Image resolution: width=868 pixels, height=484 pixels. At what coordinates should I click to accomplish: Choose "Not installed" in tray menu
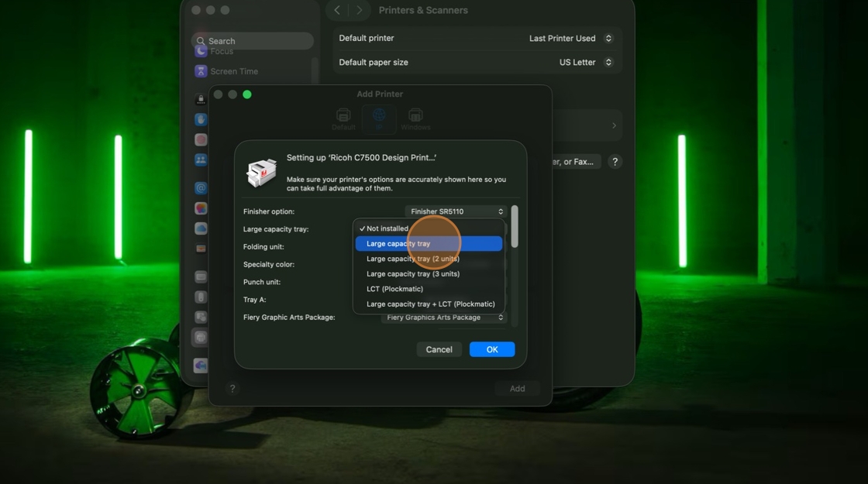coord(429,228)
